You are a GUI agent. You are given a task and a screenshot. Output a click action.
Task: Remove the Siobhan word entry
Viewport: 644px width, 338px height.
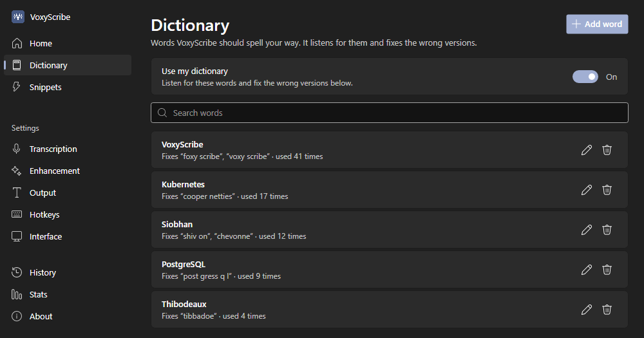[x=607, y=230]
